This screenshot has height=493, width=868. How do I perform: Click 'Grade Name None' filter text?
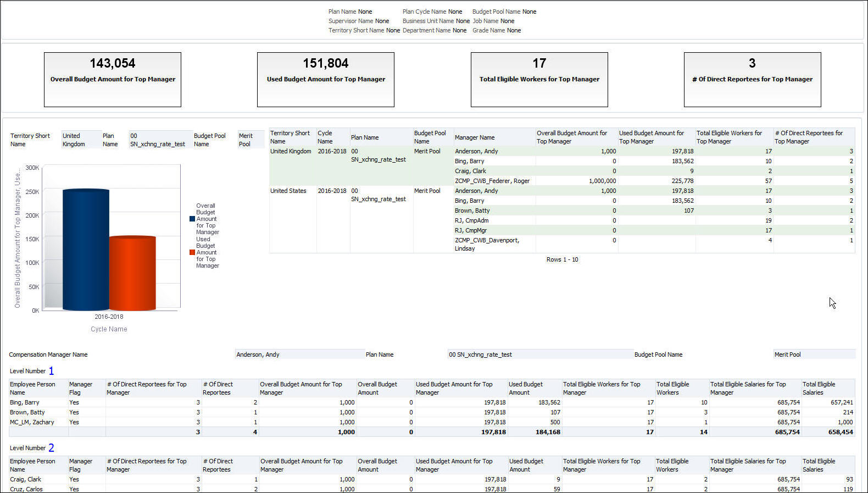(497, 30)
